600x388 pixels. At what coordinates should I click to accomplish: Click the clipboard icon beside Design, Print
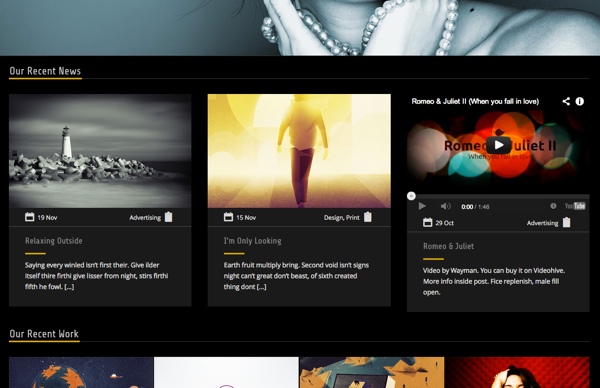pos(368,217)
